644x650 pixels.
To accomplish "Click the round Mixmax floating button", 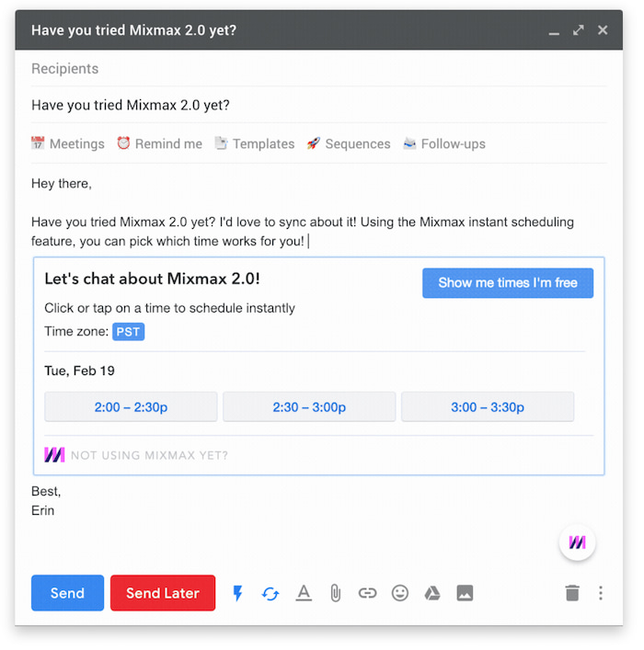I will [x=578, y=542].
